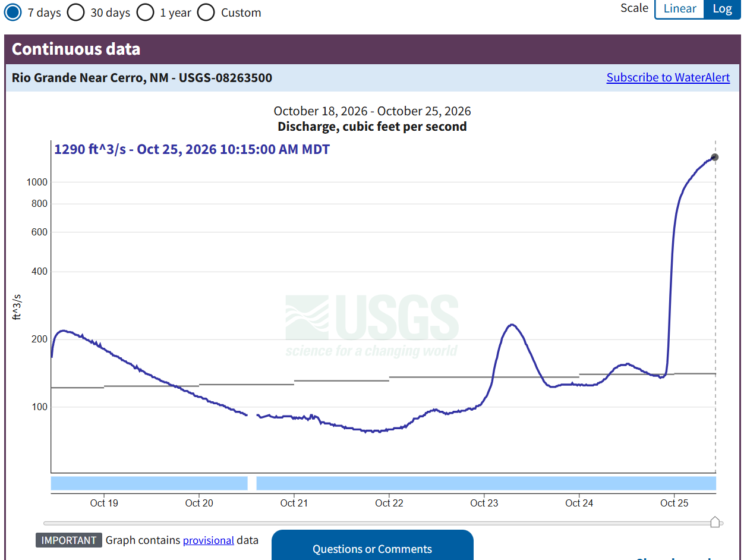The height and width of the screenshot is (560, 747).
Task: Click the Oct 24 axis label
Action: (579, 503)
